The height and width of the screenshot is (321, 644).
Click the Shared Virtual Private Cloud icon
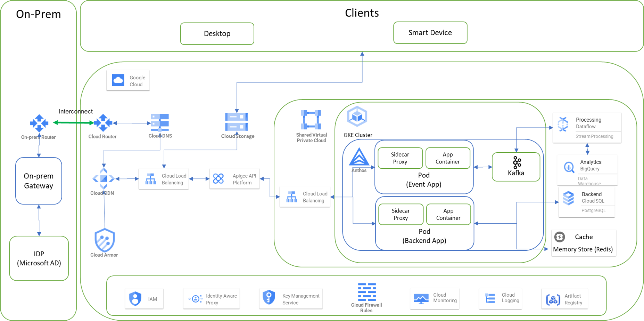[311, 120]
